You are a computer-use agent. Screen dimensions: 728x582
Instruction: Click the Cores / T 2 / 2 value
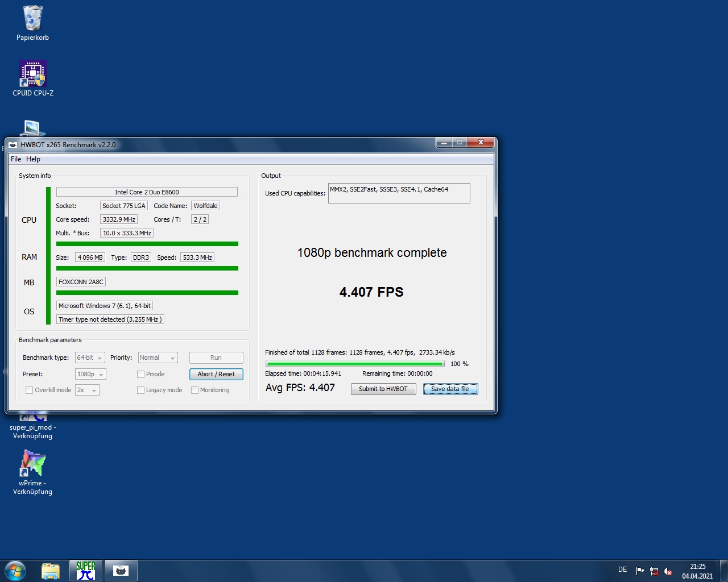click(200, 219)
